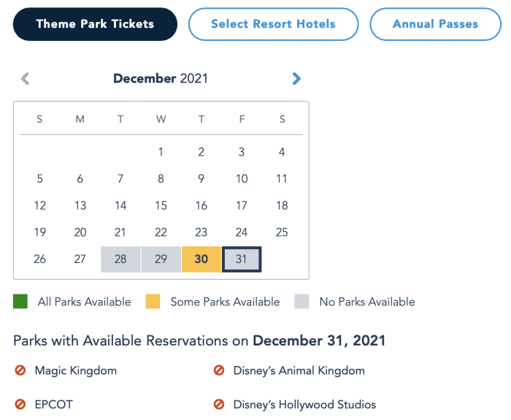
Task: Select December 30 on calendar
Action: (x=201, y=259)
